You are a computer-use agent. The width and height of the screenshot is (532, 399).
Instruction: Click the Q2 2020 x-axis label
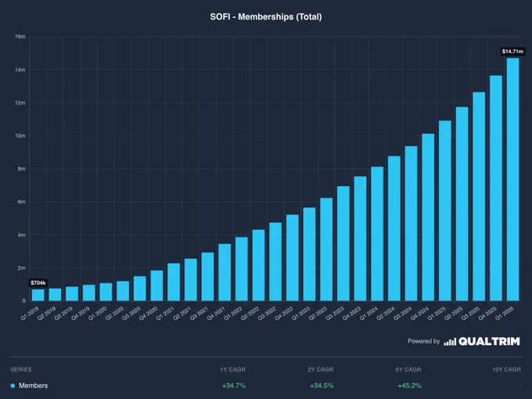point(114,313)
